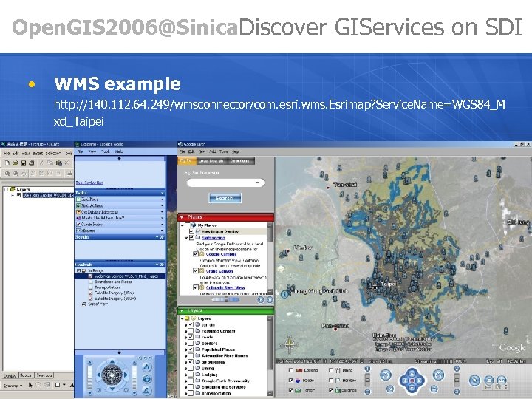Screen dimensions: 532x399
Task: Expand the Terrain layer tree node
Action: [x=186, y=324]
